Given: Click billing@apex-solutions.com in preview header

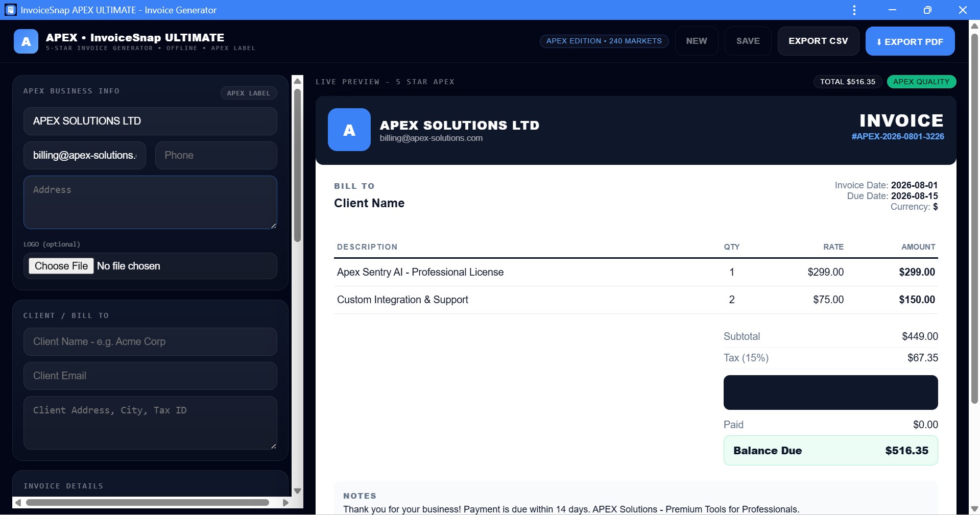Looking at the screenshot, I should 431,138.
